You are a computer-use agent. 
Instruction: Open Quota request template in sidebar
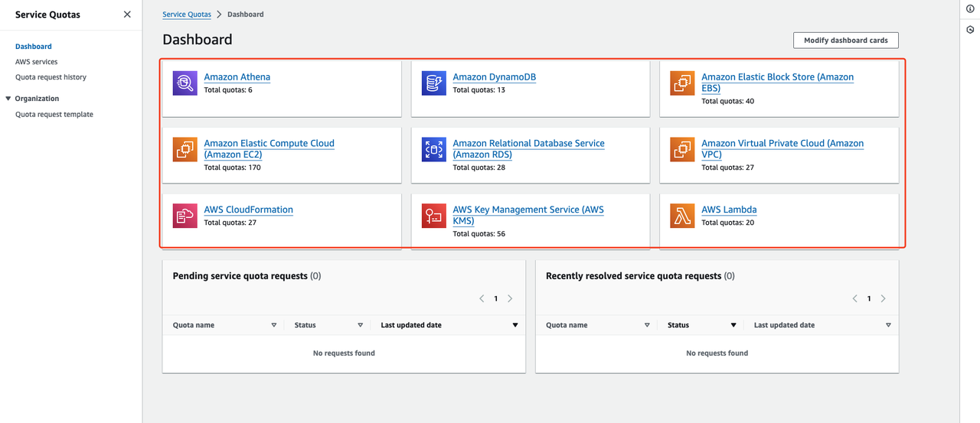click(x=54, y=115)
